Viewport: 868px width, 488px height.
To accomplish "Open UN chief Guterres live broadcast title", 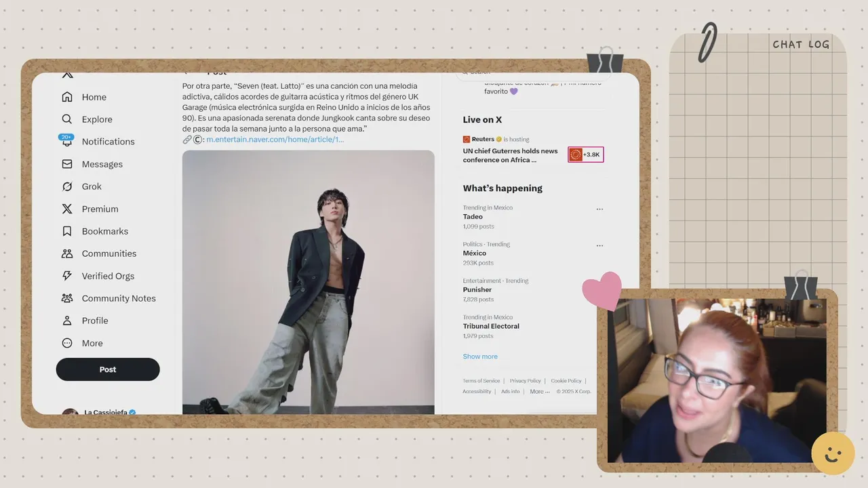I will [511, 156].
